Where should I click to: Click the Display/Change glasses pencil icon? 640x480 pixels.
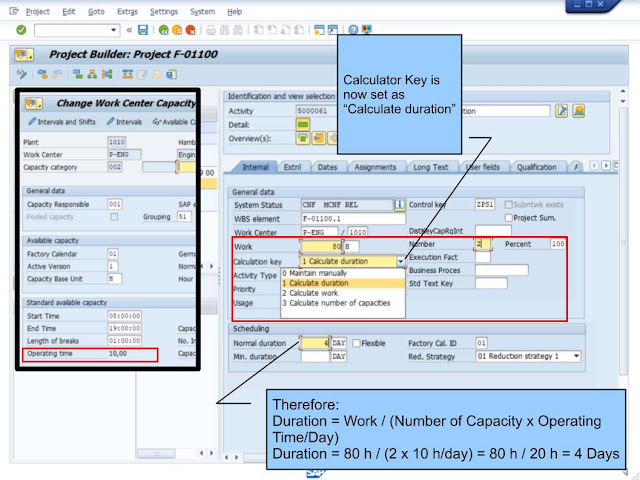22,74
